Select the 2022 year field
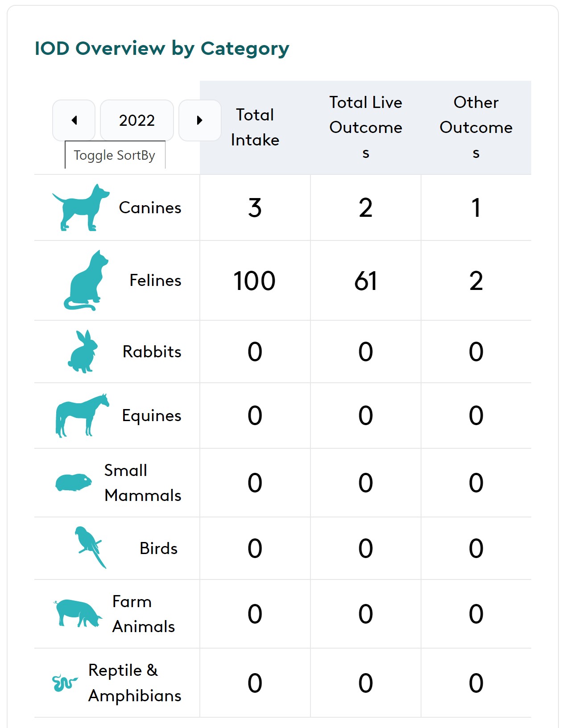Viewport: 562px width, 728px height. [x=136, y=120]
